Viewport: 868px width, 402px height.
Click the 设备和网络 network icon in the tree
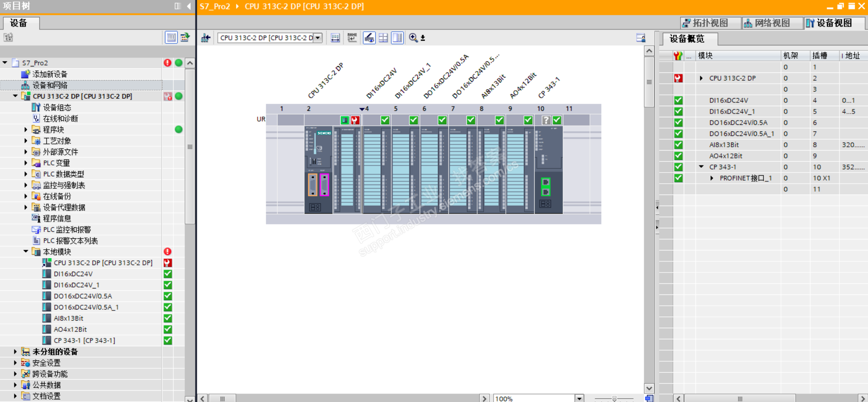pos(26,85)
